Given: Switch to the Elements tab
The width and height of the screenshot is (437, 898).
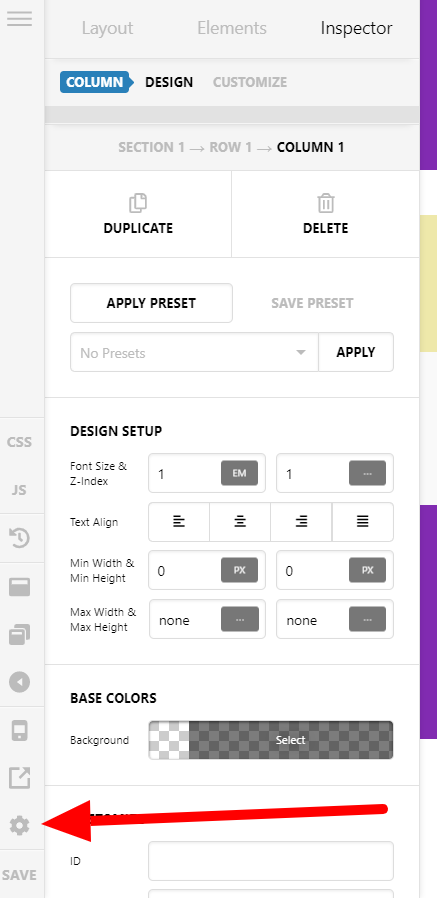Looking at the screenshot, I should point(232,28).
